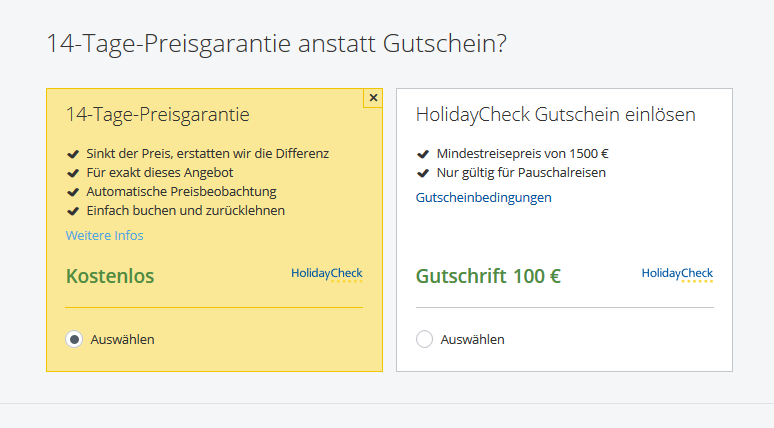Screen dimensions: 774x428
Task: Click checkmark beside 'Sinkt der Preis' item
Action: point(73,154)
